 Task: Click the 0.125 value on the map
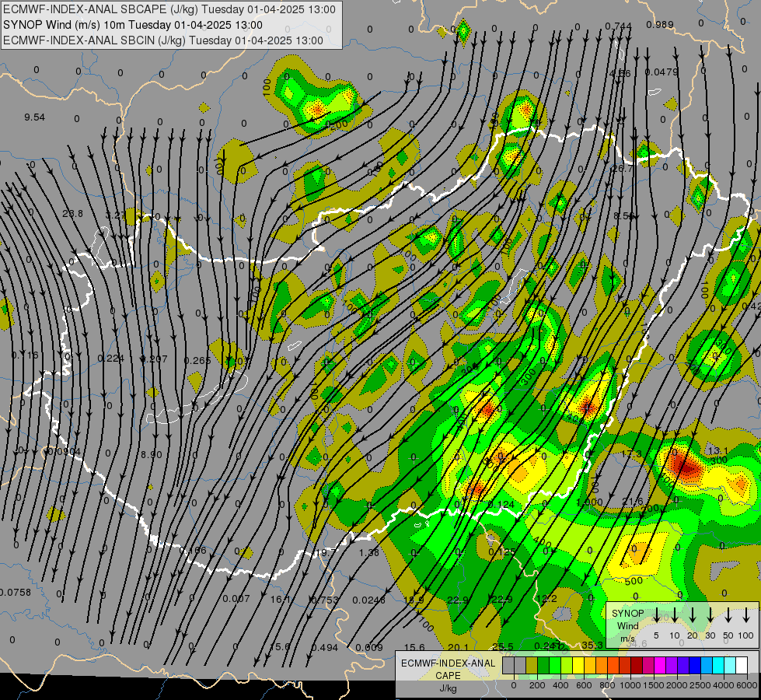(x=502, y=552)
